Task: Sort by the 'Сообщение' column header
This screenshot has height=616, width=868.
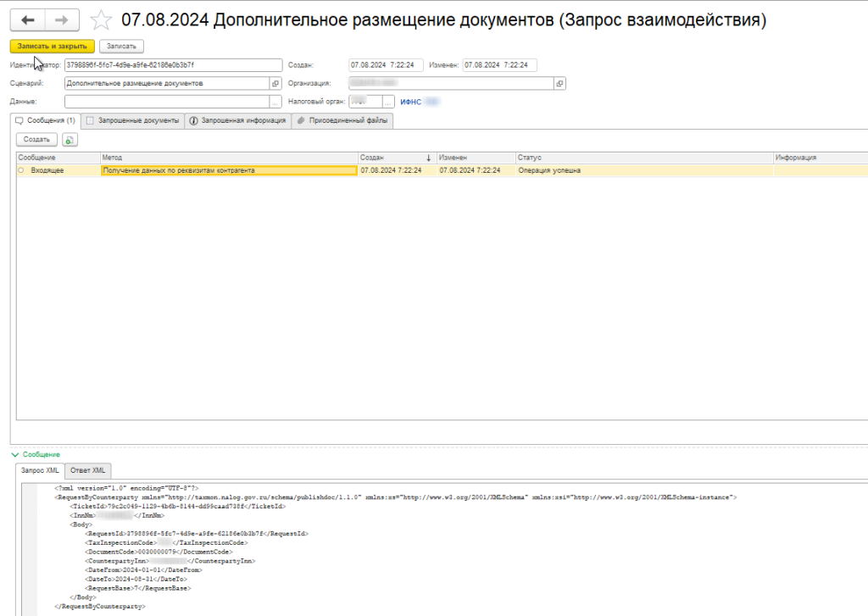Action: coord(58,158)
